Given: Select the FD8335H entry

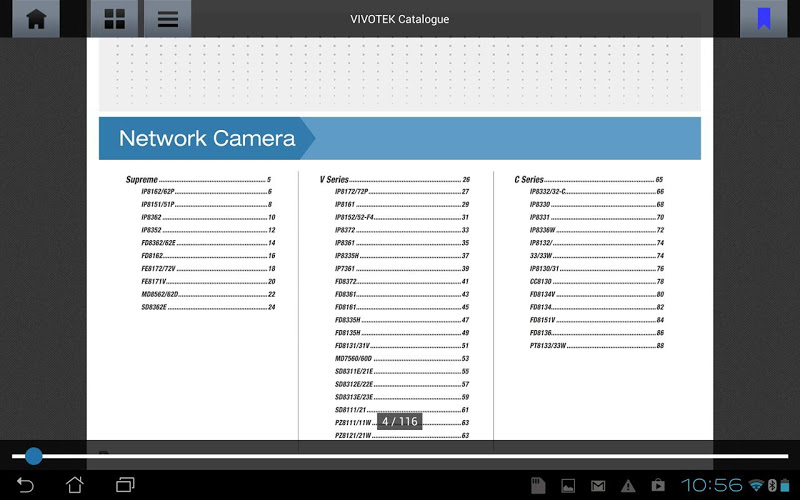Looking at the screenshot, I should 402,320.
